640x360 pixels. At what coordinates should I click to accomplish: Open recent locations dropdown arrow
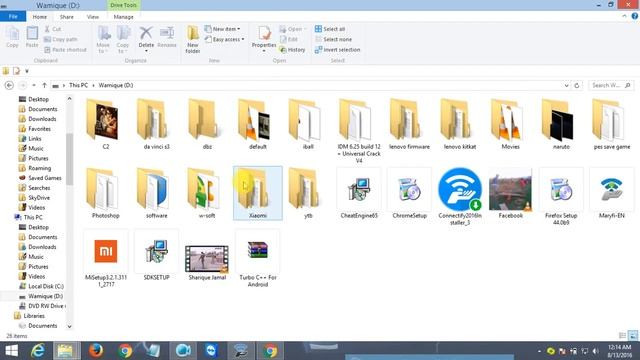click(33, 85)
